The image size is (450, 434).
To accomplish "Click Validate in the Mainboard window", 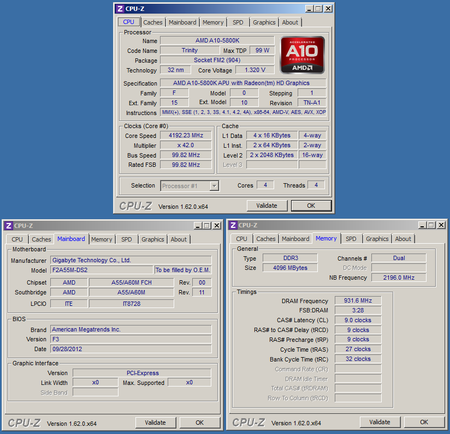I will click(x=155, y=423).
